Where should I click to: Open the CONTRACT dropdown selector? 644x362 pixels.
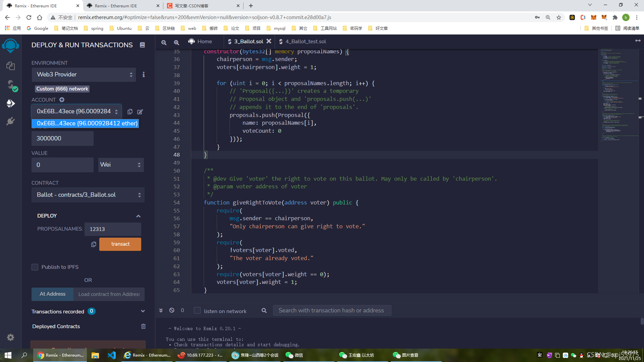click(x=88, y=194)
